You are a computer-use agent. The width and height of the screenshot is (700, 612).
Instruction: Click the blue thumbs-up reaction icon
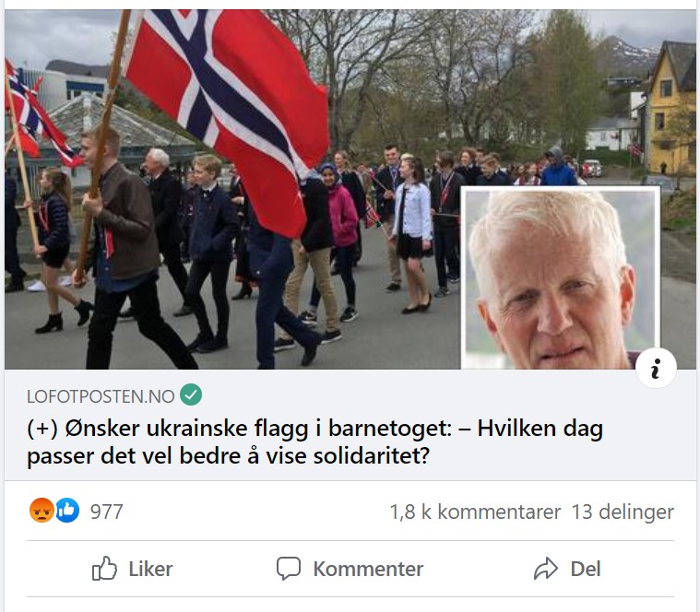67,511
